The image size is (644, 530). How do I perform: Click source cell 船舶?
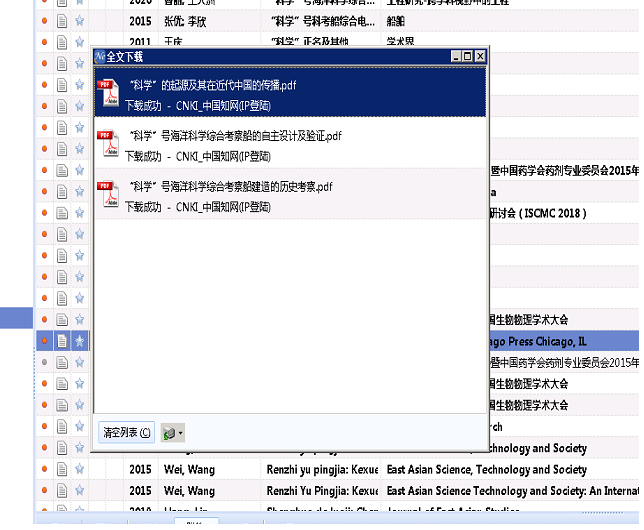coord(396,21)
